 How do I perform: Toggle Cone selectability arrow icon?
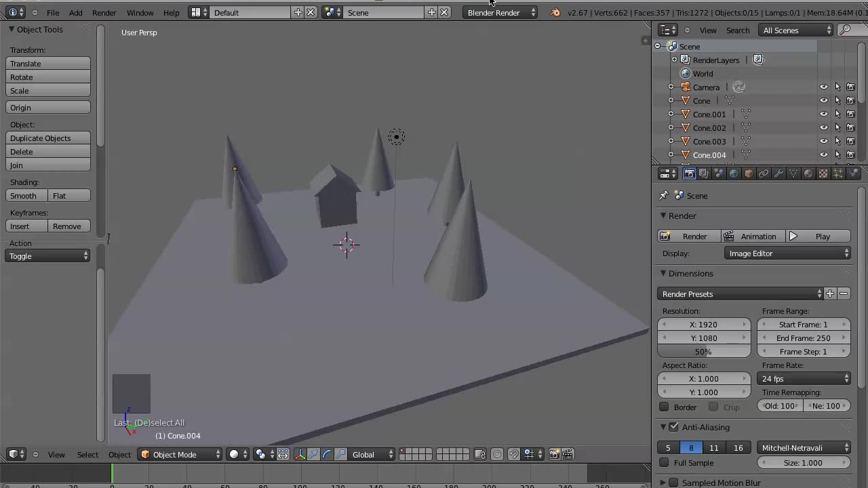837,100
